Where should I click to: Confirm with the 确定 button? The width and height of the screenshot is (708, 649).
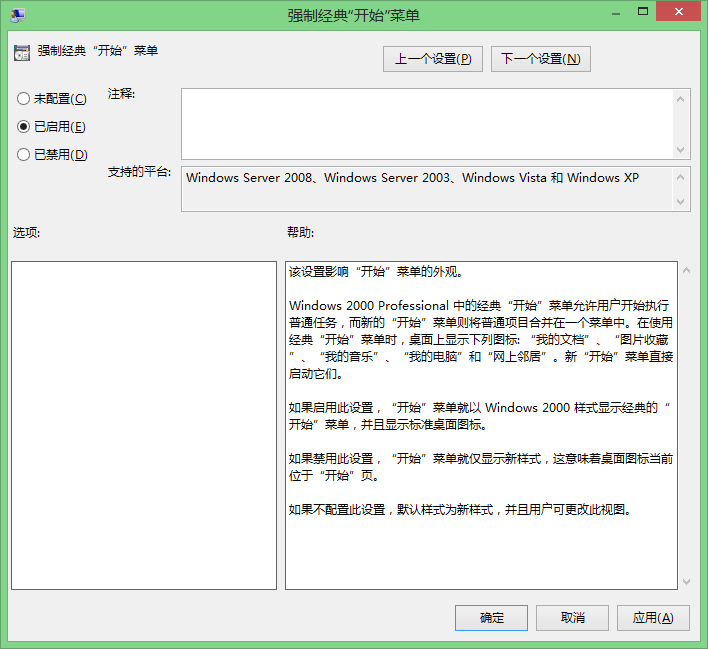491,618
